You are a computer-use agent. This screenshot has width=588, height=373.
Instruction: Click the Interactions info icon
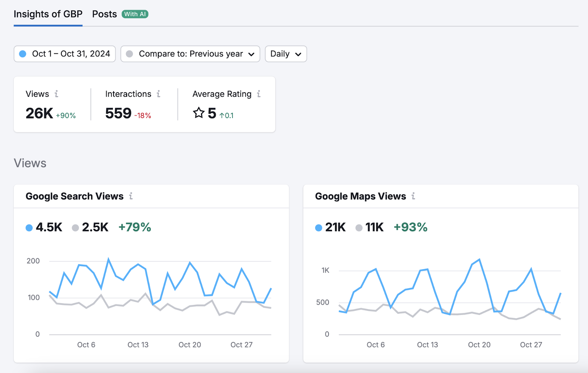pyautogui.click(x=158, y=94)
